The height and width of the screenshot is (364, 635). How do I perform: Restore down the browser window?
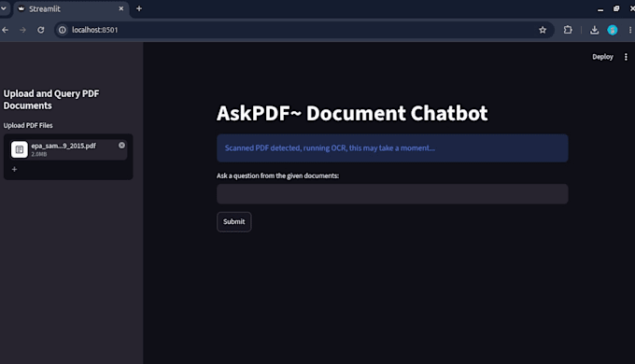tap(616, 8)
